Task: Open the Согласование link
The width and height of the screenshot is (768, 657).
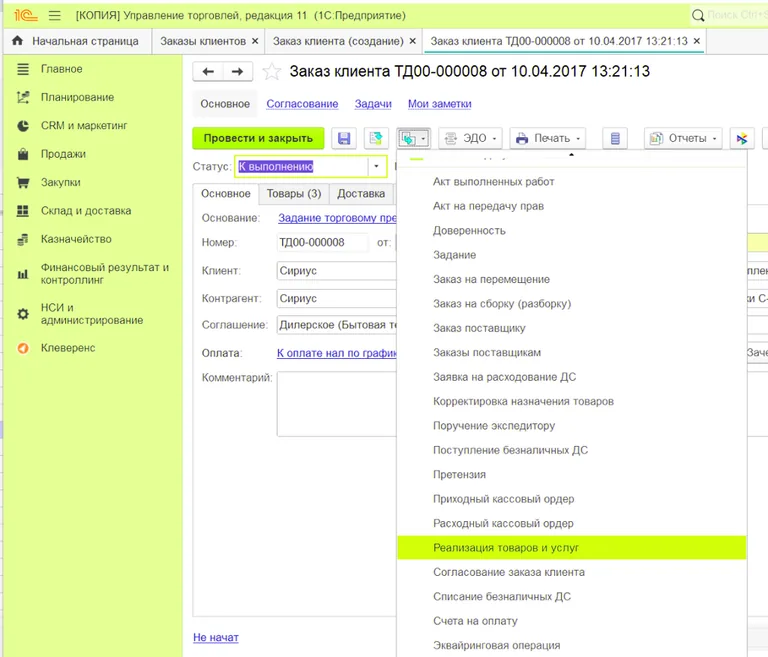Action: point(302,104)
